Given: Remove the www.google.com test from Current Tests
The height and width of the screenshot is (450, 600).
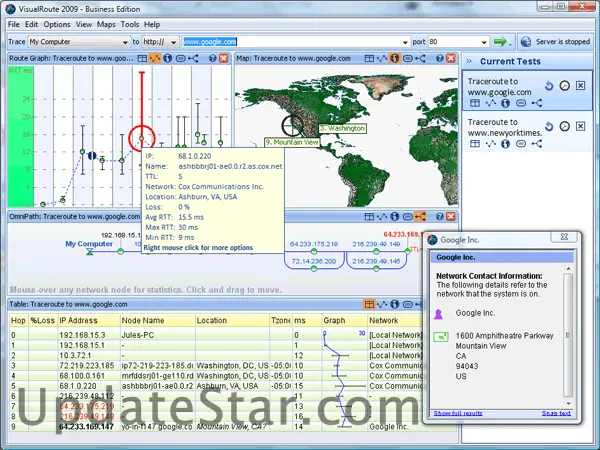Looking at the screenshot, I should point(580,86).
